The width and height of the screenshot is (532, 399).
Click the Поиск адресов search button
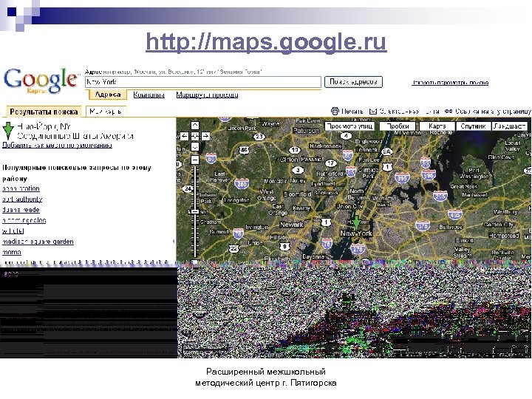click(x=353, y=82)
